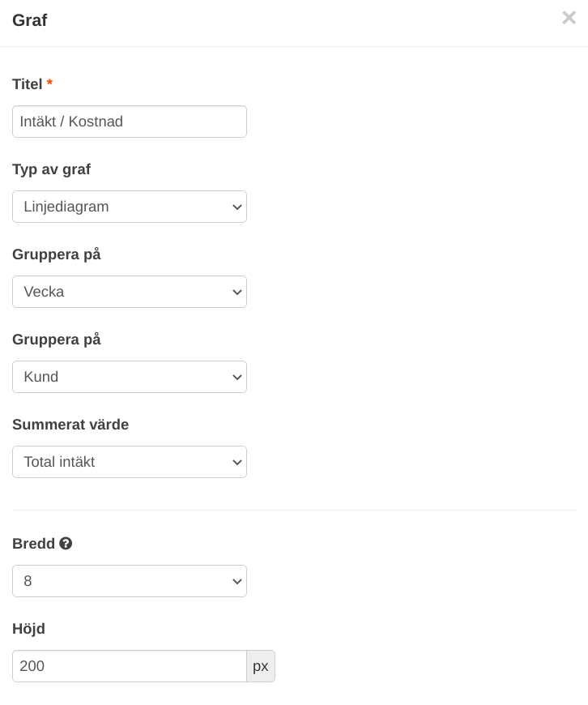Open the second Gruppera på dropdown set to Kund

click(130, 376)
